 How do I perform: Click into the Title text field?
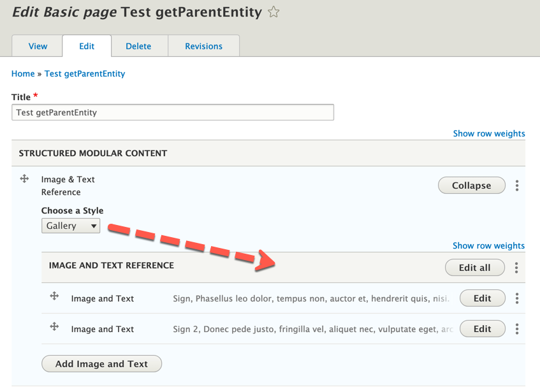pos(173,113)
